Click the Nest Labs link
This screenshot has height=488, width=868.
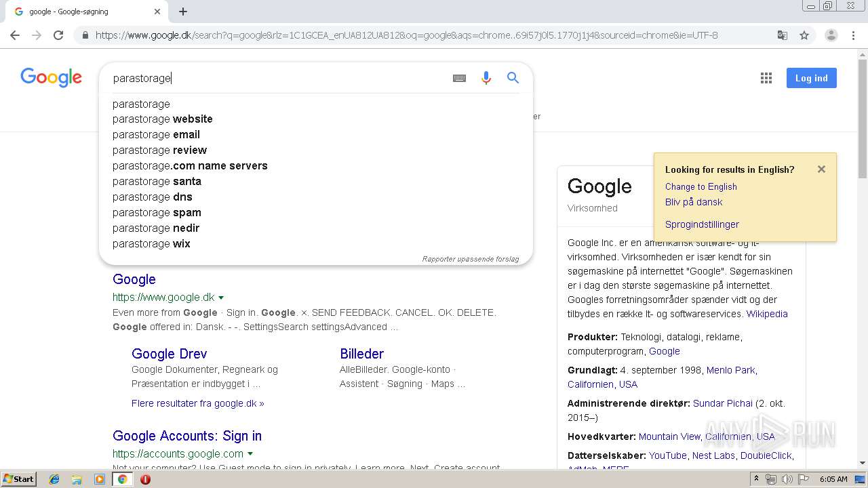[713, 455]
